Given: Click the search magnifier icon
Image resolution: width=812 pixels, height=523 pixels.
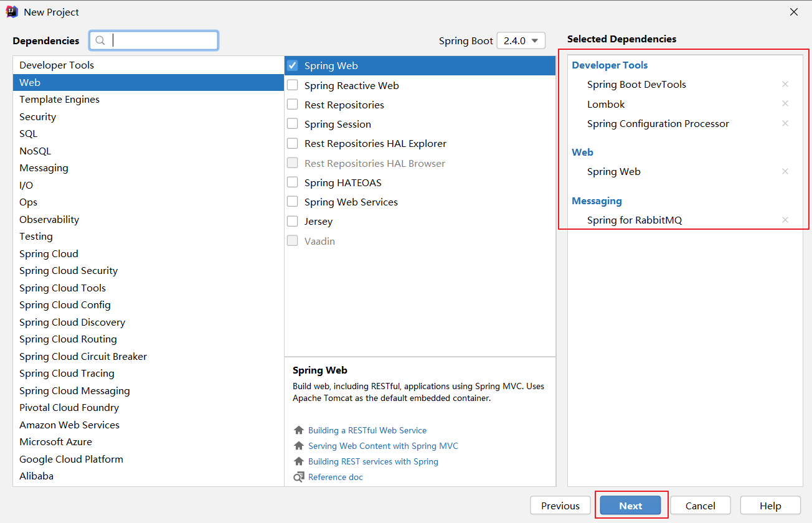Looking at the screenshot, I should [x=100, y=40].
